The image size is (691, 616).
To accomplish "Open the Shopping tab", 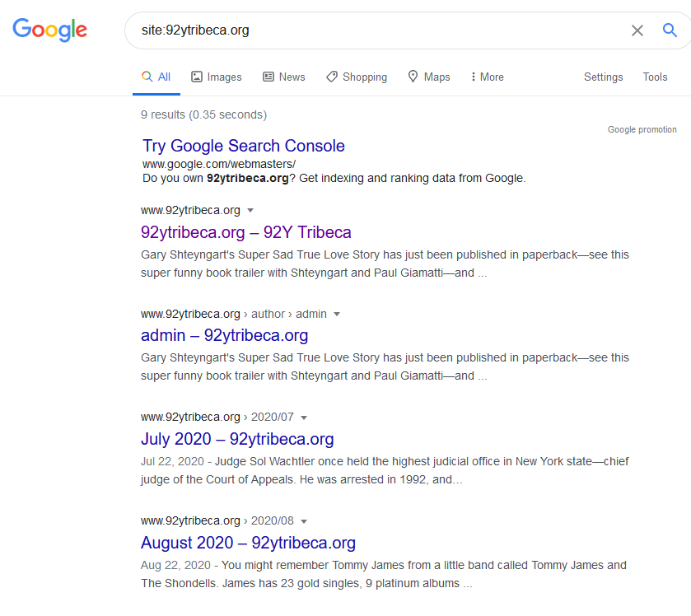I will (357, 77).
